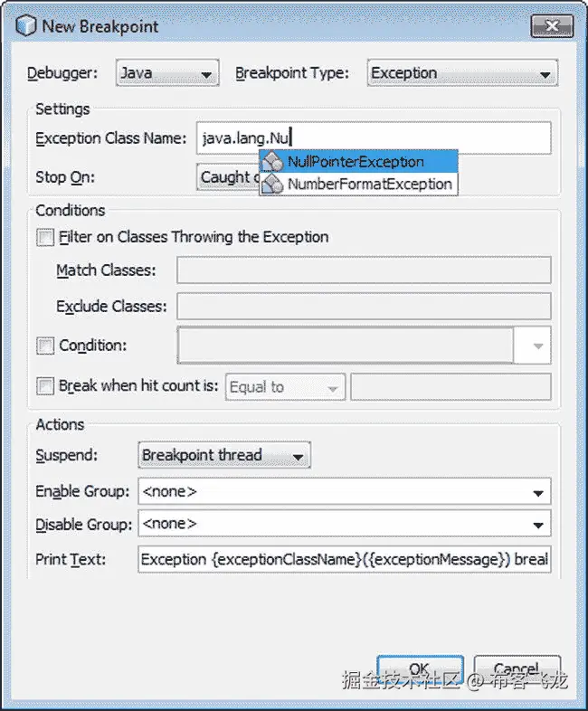This screenshot has height=711, width=588.
Task: Click the Exclude Classes field
Action: coord(364,306)
